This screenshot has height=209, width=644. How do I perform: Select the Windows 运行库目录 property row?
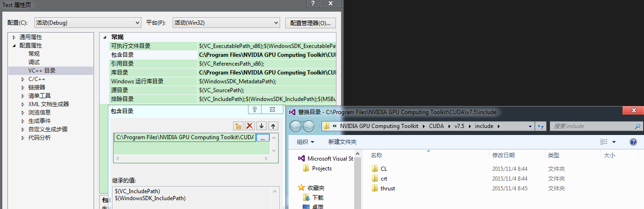(x=222, y=81)
